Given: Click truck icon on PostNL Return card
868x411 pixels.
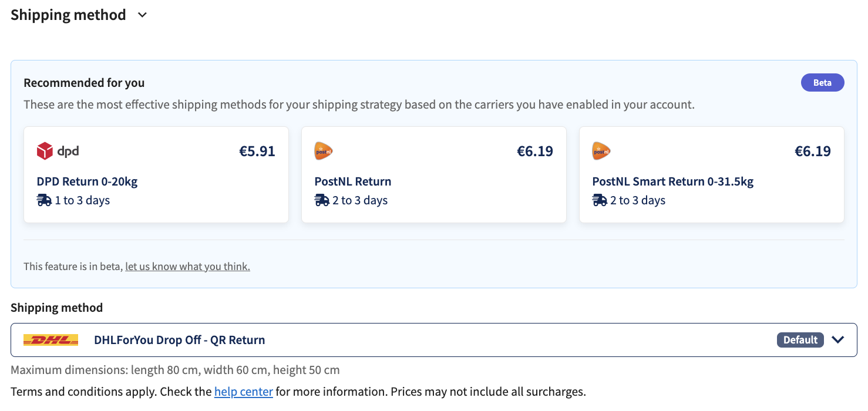Looking at the screenshot, I should point(322,200).
